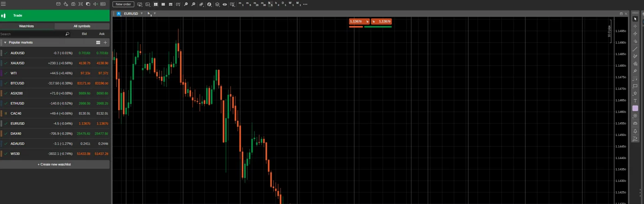
Task: Select the CAC40 row
Action: (55, 113)
